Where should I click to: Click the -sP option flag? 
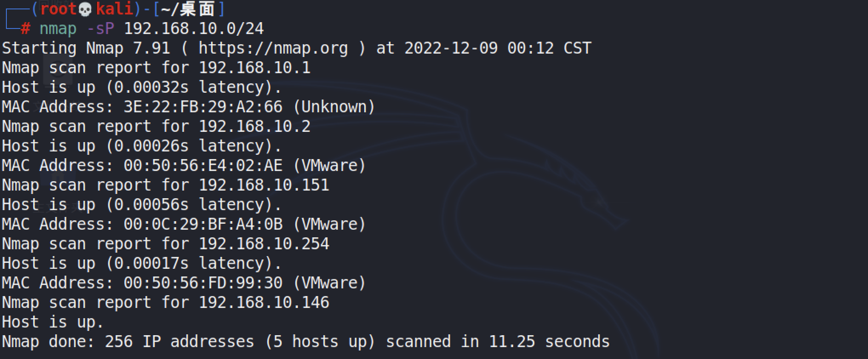(x=100, y=28)
